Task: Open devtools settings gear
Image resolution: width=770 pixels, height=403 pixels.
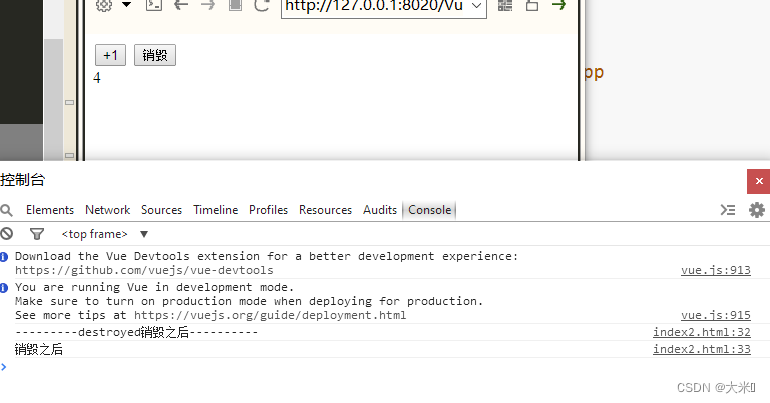Action: pyautogui.click(x=757, y=210)
